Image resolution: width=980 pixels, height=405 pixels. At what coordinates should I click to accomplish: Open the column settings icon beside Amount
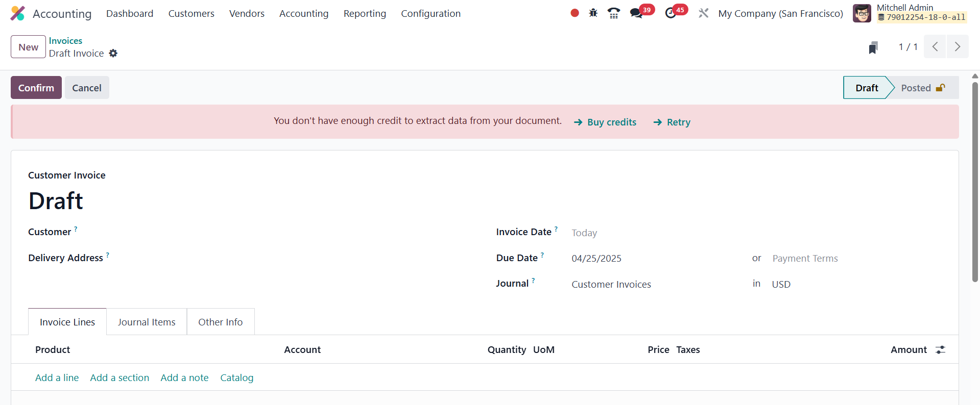[x=940, y=350]
